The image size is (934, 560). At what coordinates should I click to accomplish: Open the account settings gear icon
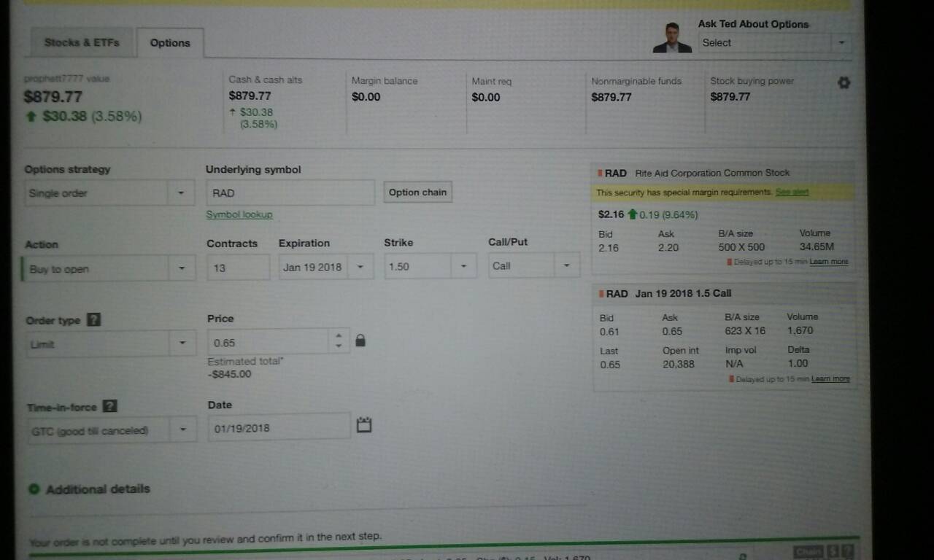(x=844, y=83)
